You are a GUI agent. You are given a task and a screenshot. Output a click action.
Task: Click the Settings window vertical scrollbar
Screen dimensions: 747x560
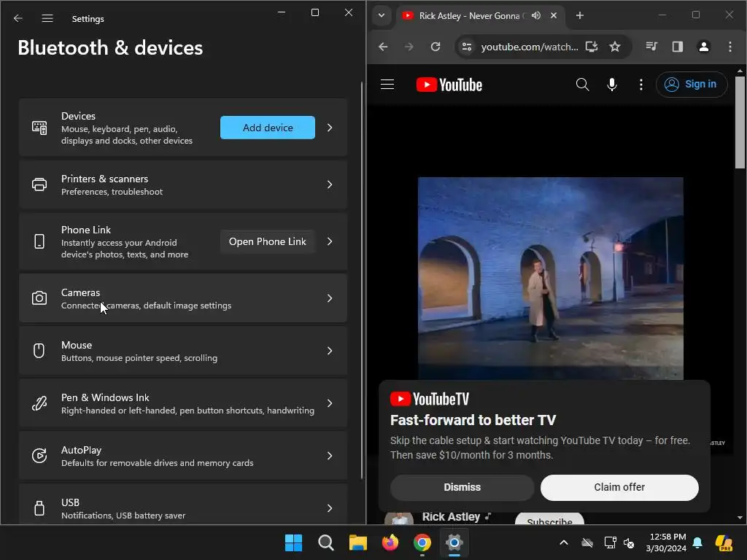(x=362, y=280)
